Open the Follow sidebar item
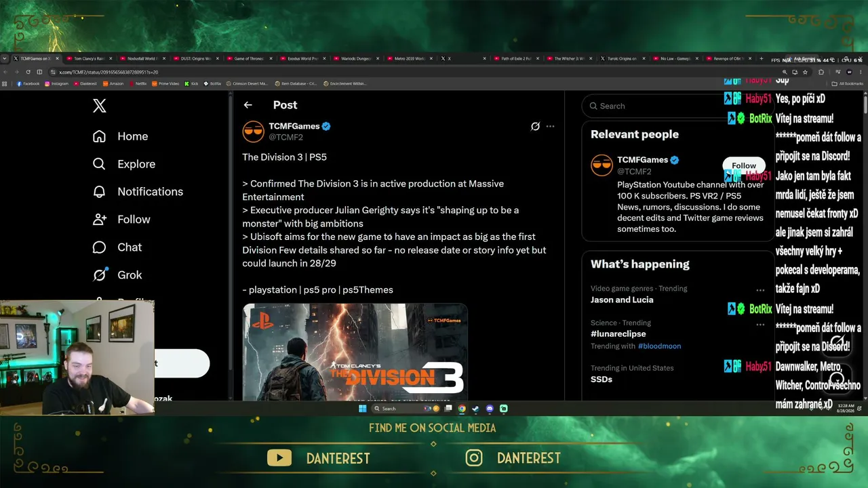 [x=121, y=220]
